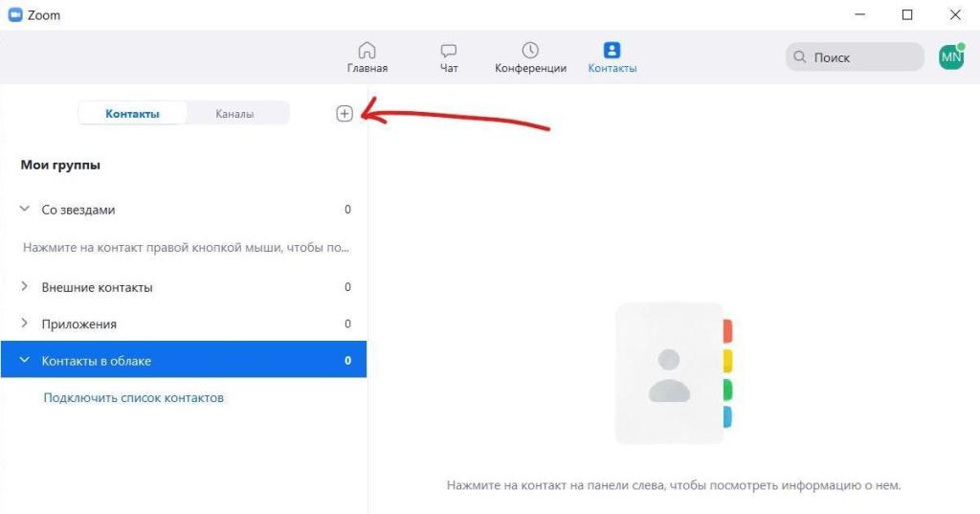Viewport: 980px width, 514px height.
Task: Click the Мои группы heading
Action: [x=60, y=166]
